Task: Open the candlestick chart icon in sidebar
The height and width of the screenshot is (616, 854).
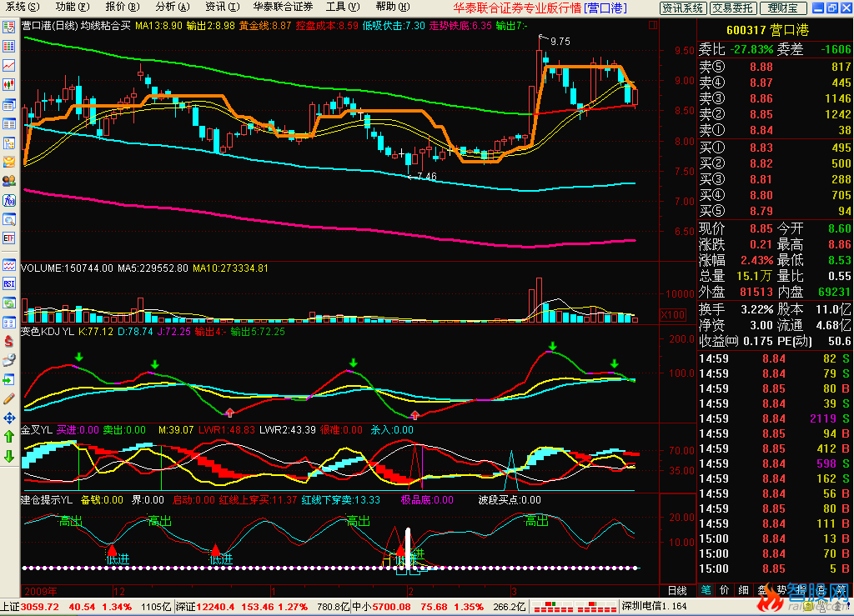Action: [9, 84]
